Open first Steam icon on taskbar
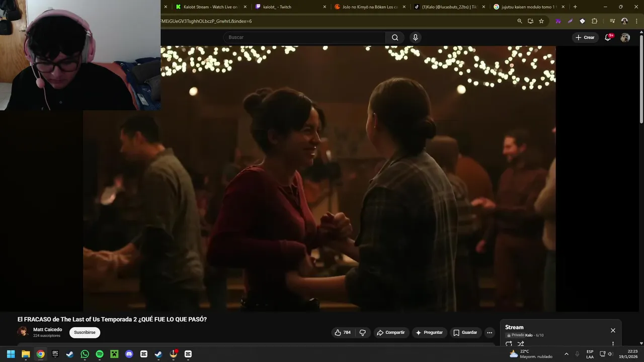This screenshot has width=644, height=362. tap(70, 354)
